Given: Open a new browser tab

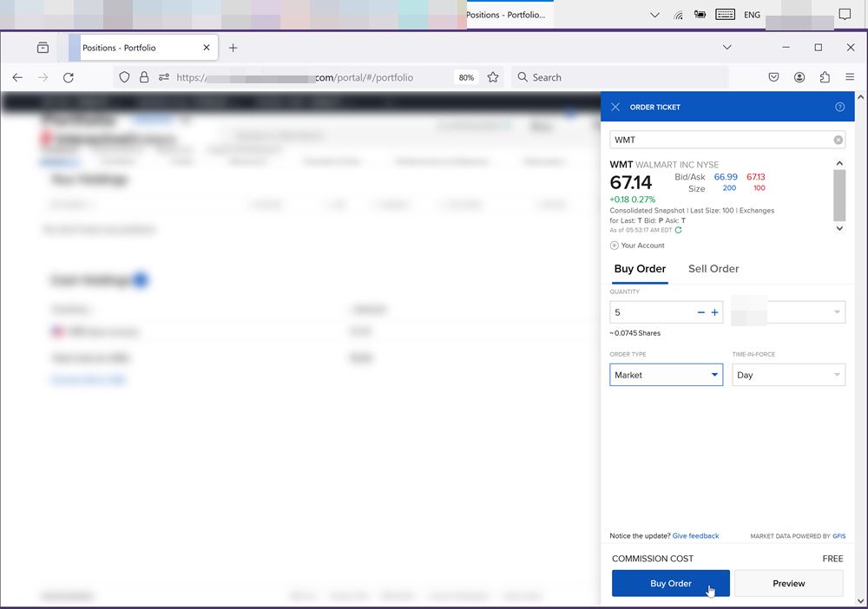Looking at the screenshot, I should point(233,48).
